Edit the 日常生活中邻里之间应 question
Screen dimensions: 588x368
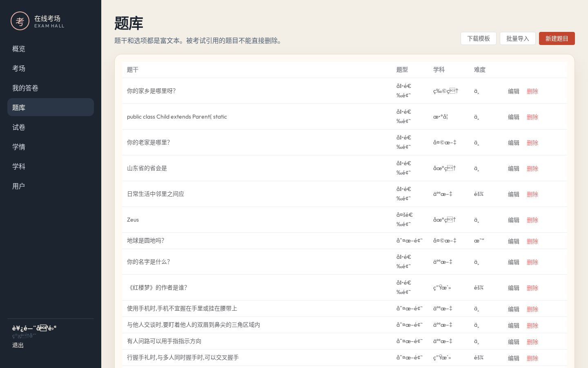point(514,194)
